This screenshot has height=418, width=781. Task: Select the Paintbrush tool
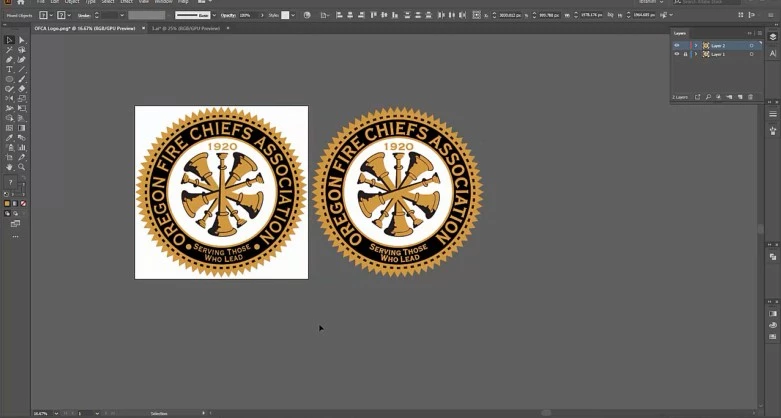pos(21,79)
